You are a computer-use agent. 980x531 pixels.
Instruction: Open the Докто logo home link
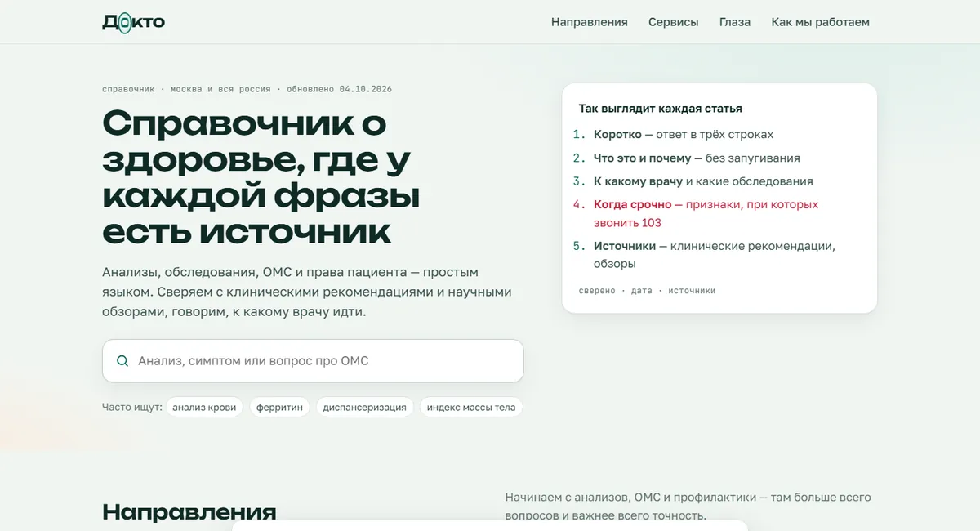pos(133,22)
